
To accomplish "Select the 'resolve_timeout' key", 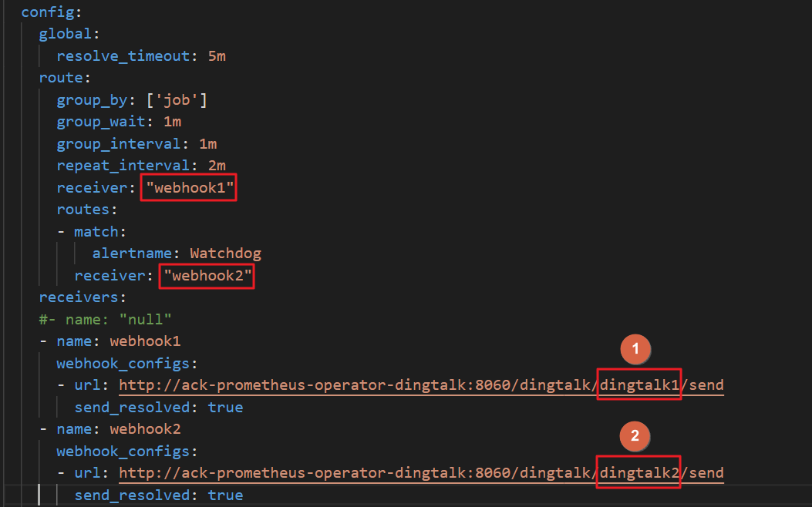I will (123, 56).
